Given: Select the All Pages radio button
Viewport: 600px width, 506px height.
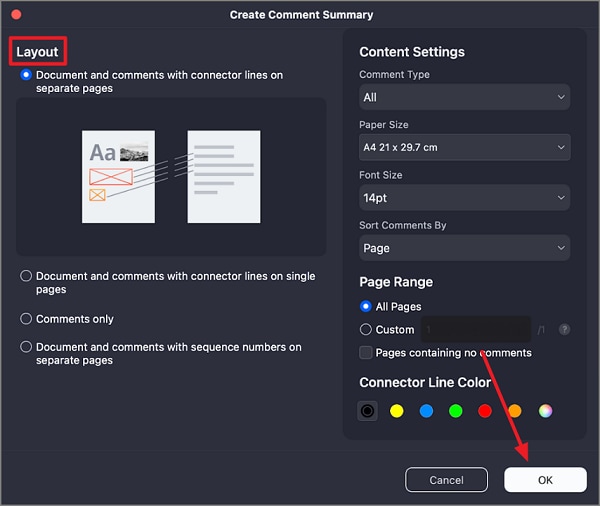Looking at the screenshot, I should pos(366,307).
